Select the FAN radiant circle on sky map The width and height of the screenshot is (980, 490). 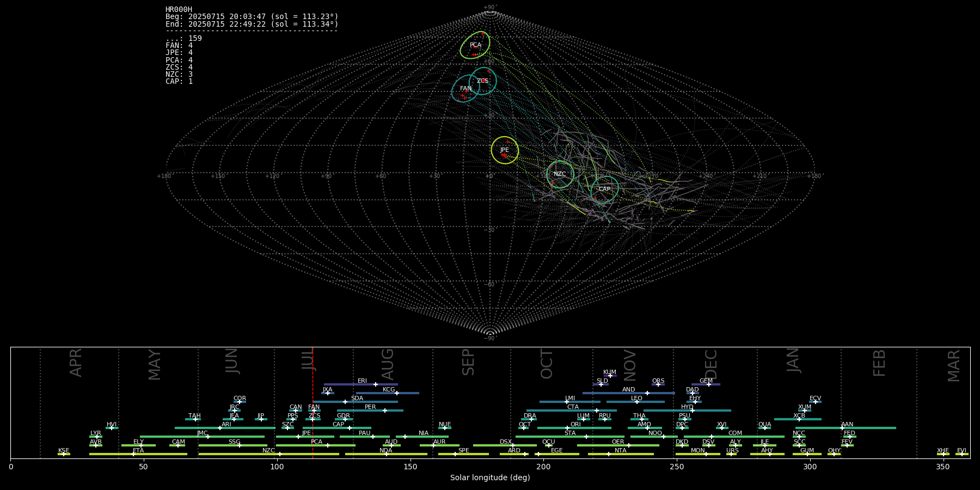[x=465, y=88]
